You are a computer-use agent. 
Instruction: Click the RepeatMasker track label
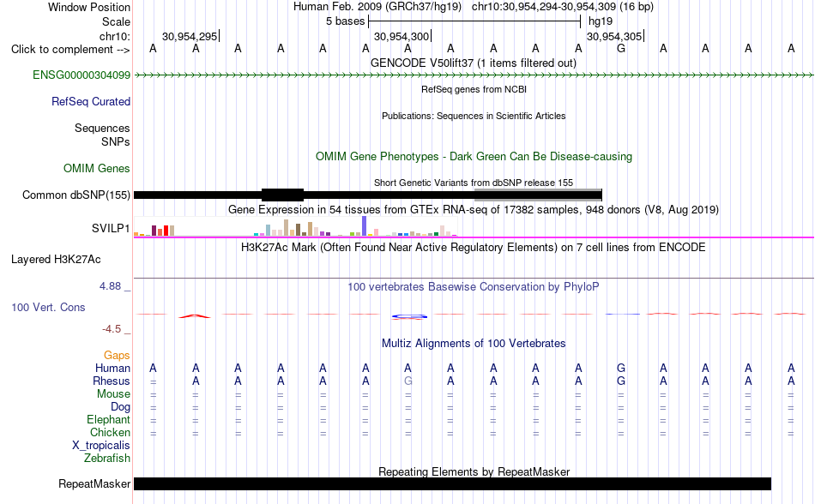tap(94, 484)
